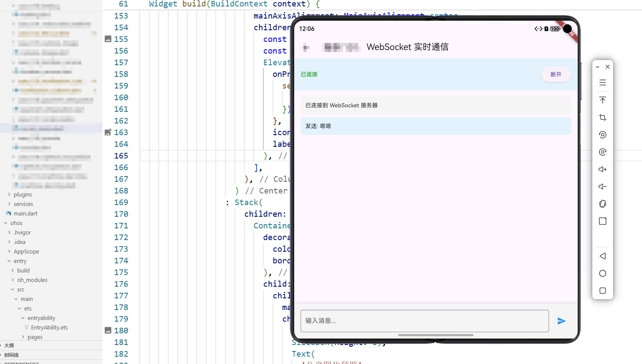This screenshot has width=642, height=364.
Task: Click line number 170 in the gutter
Action: (121, 214)
